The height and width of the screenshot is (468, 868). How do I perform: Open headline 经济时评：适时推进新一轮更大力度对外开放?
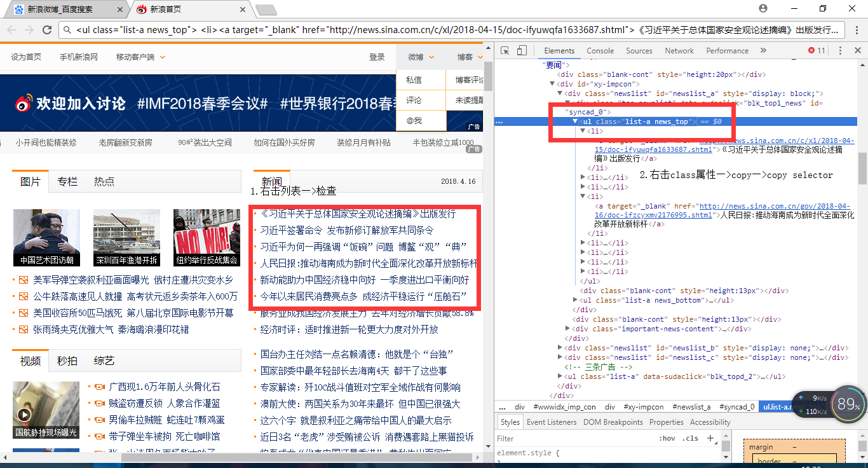tap(349, 329)
